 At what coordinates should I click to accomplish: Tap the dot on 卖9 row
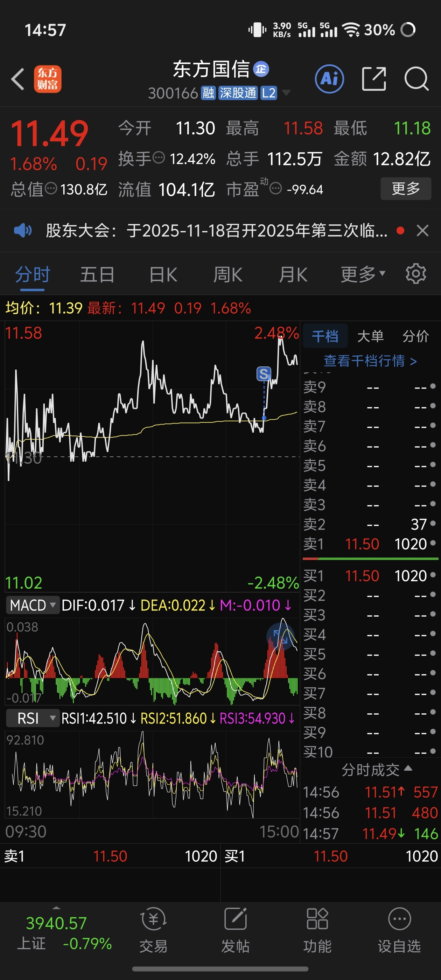tap(433, 386)
